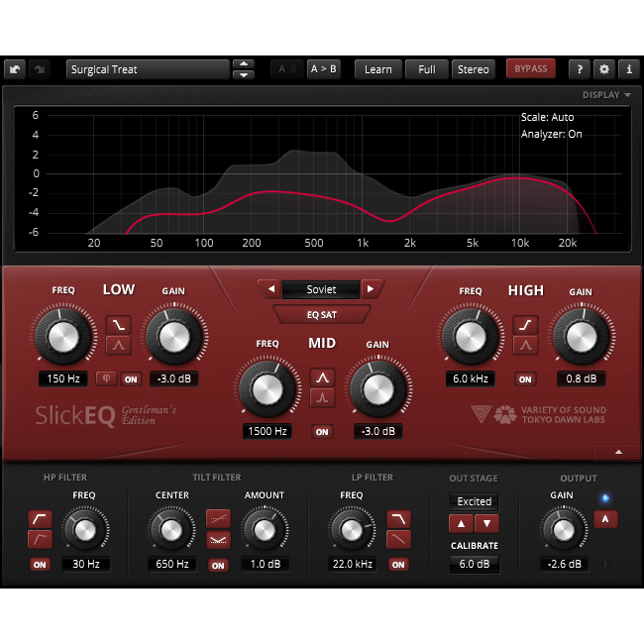Click the LOW band GAIN knob
This screenshot has height=644, width=644.
click(174, 337)
